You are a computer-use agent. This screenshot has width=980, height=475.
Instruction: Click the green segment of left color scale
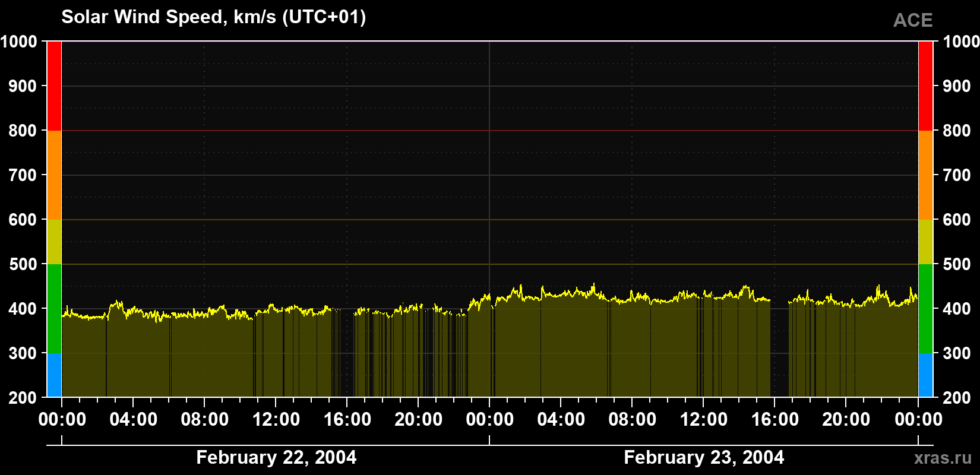click(x=54, y=309)
